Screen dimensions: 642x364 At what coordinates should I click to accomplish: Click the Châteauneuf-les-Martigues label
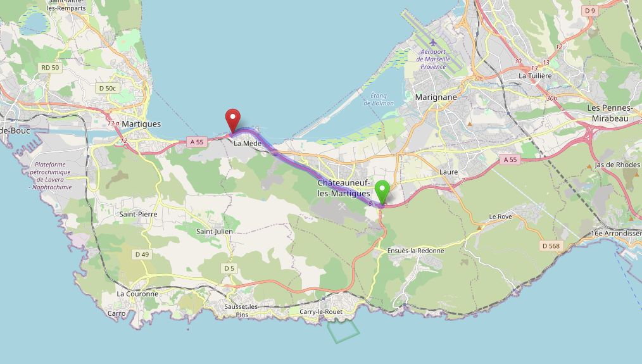tap(344, 188)
